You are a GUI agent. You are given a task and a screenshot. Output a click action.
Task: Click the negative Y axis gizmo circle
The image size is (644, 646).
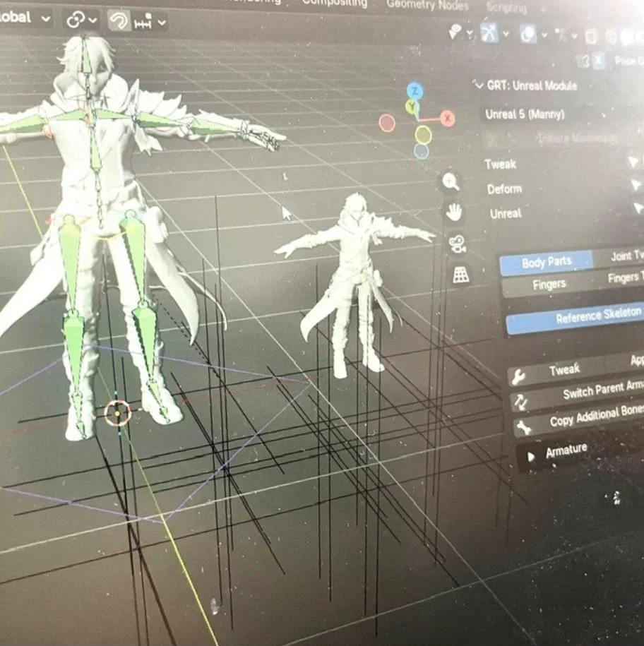423,135
